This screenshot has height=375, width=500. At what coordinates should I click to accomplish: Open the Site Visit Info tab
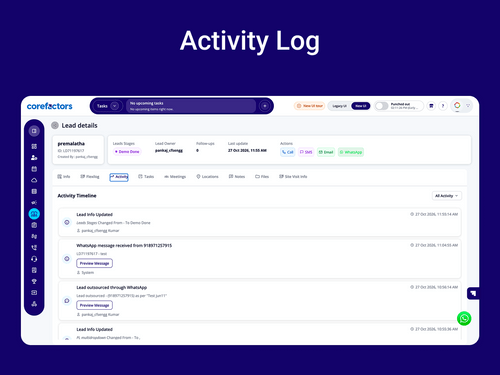[x=293, y=177]
